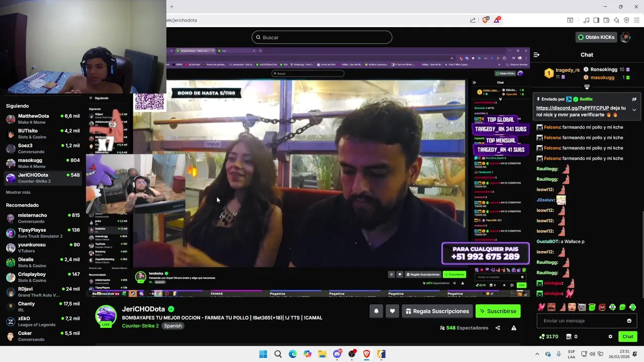Open OBS Studio from the taskbar
644x362 pixels.
tap(352, 354)
